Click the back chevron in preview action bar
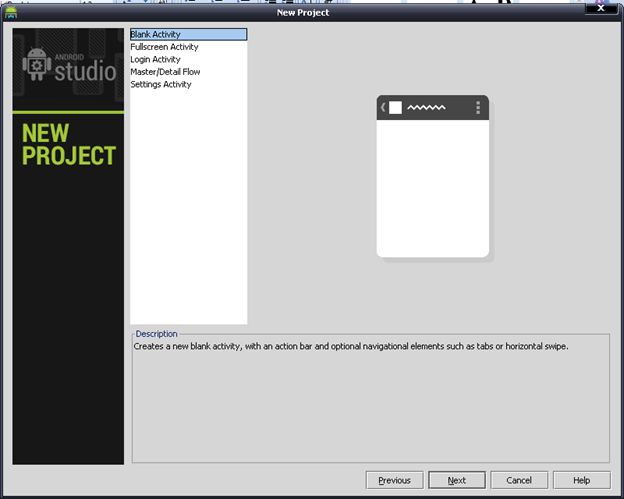 click(x=382, y=107)
